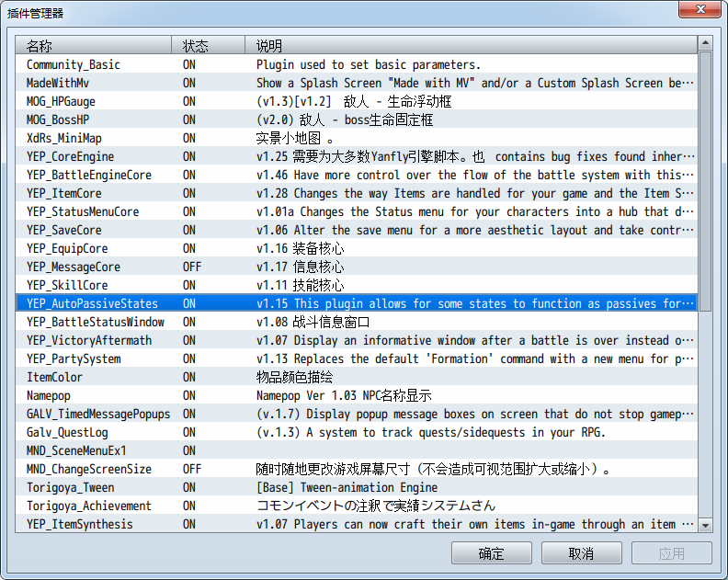
Task: Click OFF status of YEP_MessageCore
Action: pyautogui.click(x=192, y=267)
